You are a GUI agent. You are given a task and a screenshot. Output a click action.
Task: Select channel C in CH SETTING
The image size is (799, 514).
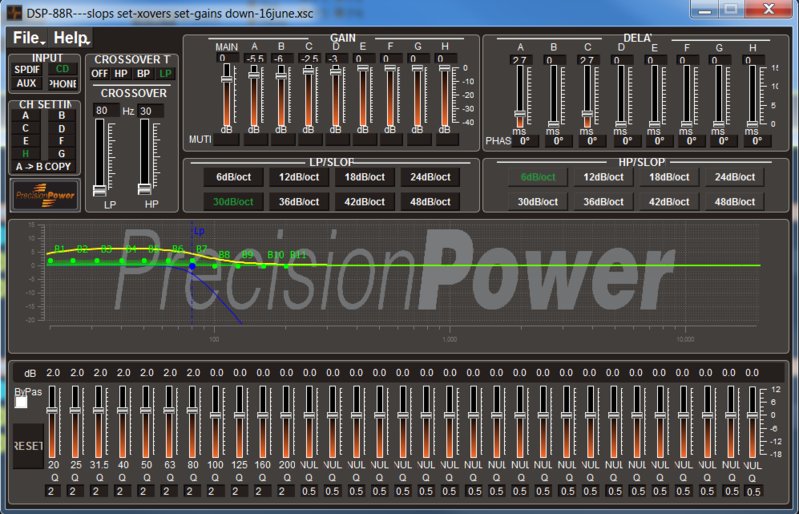[25, 128]
